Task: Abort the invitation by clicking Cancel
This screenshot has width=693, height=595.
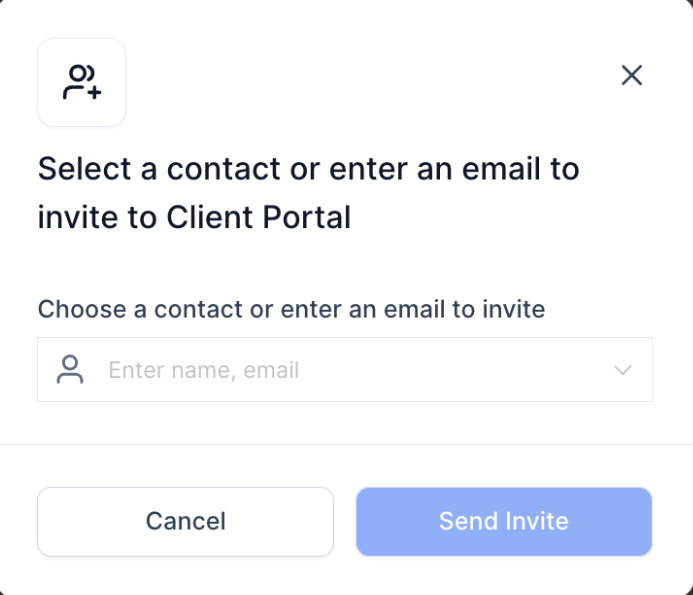Action: coord(185,521)
